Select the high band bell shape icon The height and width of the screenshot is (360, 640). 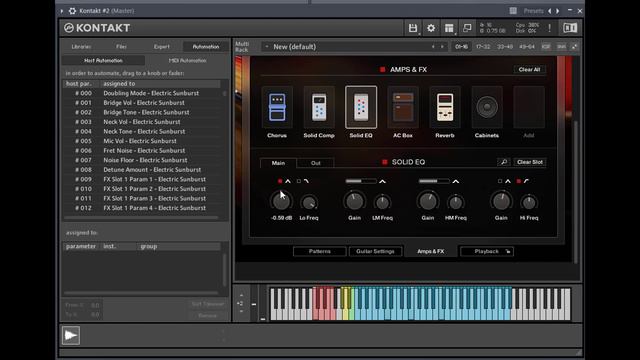(x=508, y=181)
